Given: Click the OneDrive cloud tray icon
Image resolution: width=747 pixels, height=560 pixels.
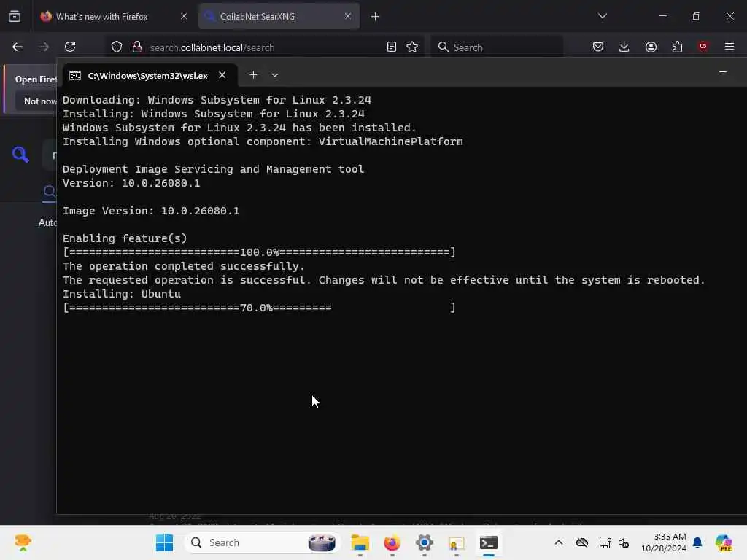Looking at the screenshot, I should coord(581,542).
